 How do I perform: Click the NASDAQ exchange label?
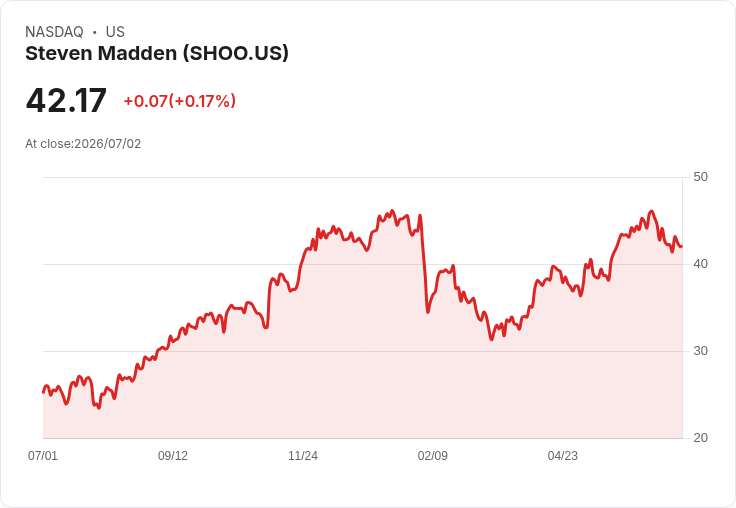(54, 32)
